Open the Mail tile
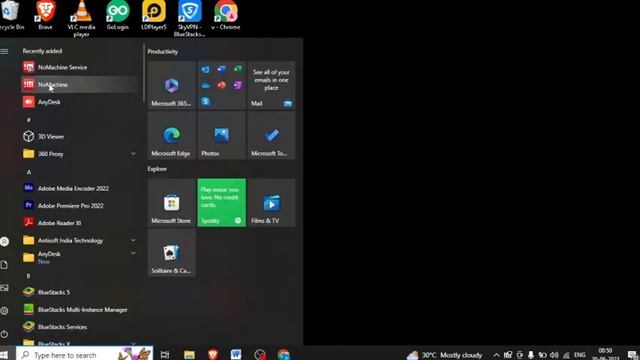 tap(271, 85)
